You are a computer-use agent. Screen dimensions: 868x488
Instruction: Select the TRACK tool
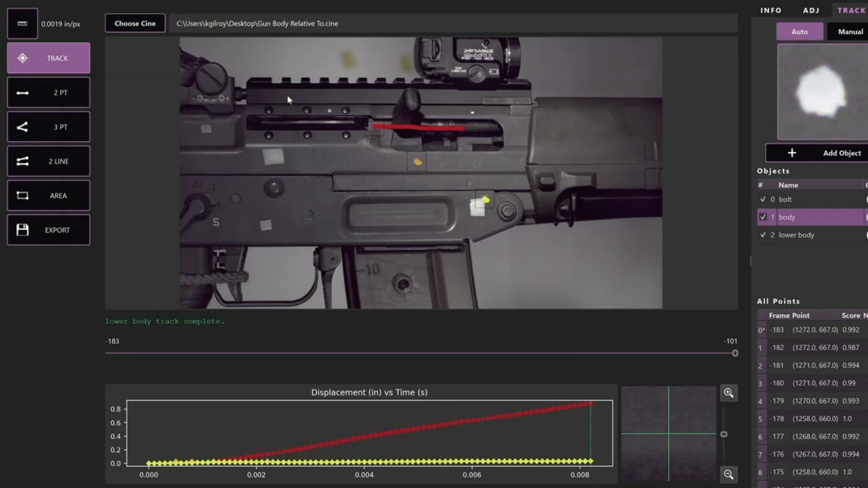click(49, 58)
